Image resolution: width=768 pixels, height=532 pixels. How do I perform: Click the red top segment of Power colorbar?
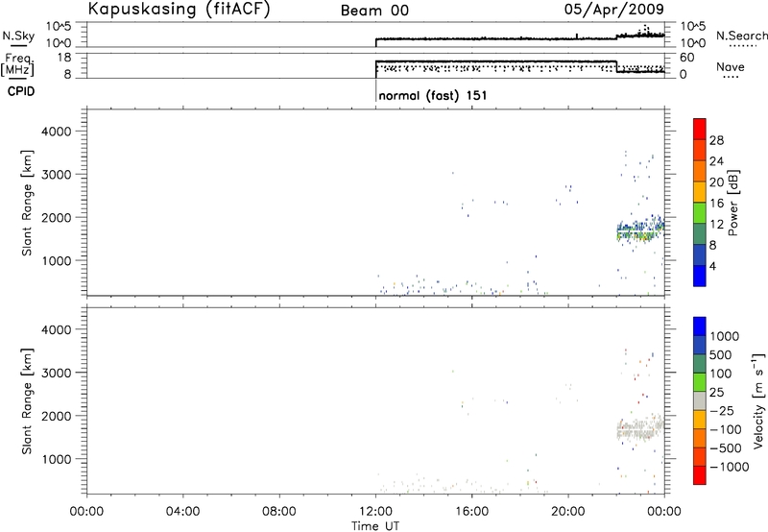coord(700,129)
